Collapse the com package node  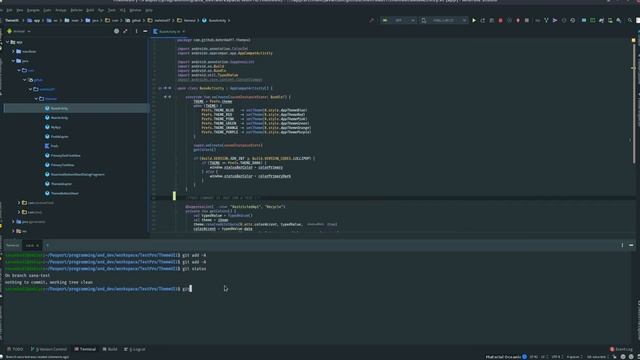tap(19, 70)
